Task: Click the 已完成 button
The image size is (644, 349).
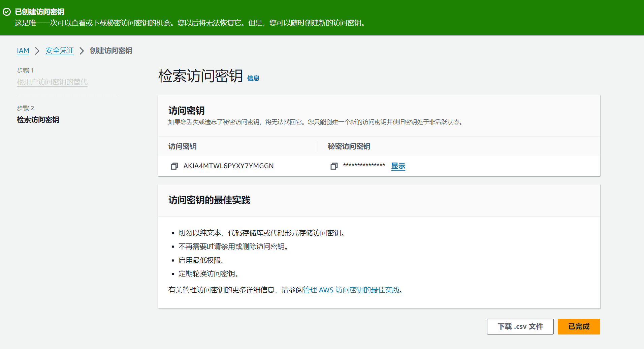Action: click(579, 326)
